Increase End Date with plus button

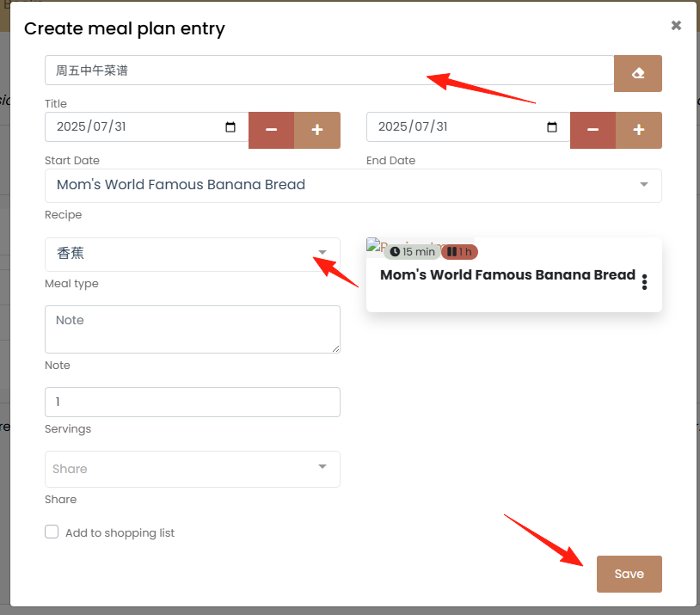[638, 130]
